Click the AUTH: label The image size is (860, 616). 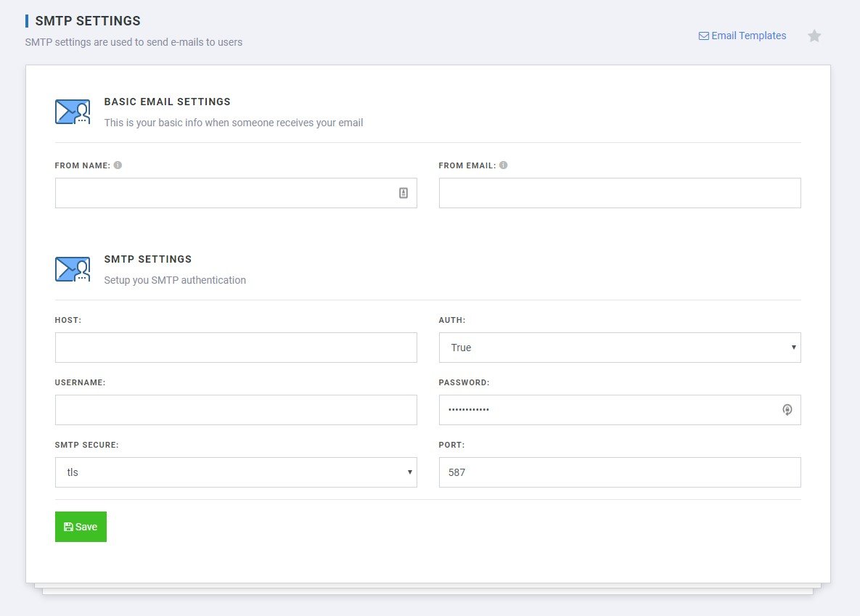tap(452, 320)
